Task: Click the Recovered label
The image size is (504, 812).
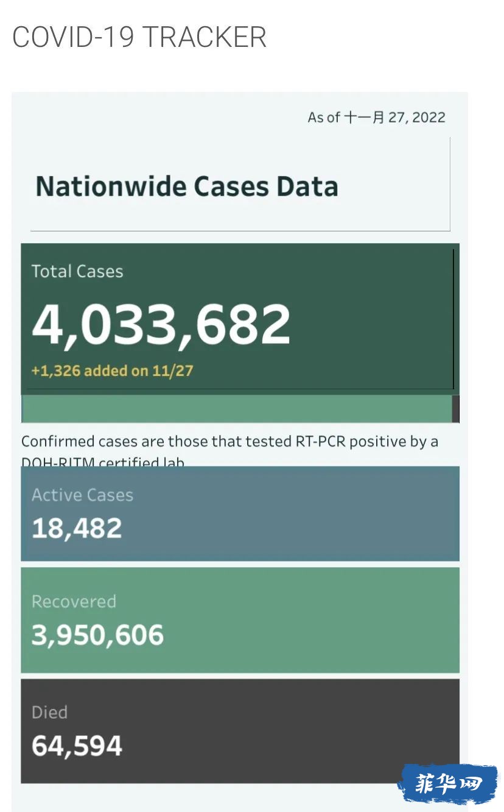Action: click(x=74, y=601)
